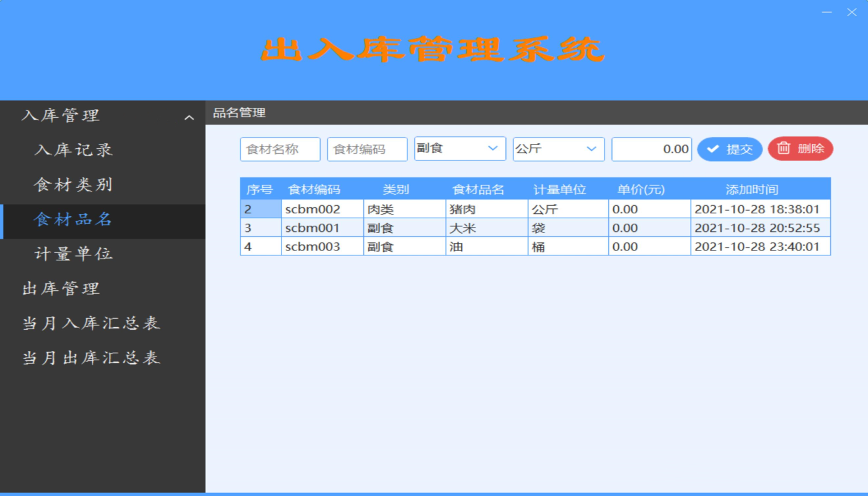The height and width of the screenshot is (496, 868).
Task: Click 副食 cell in 大米 row
Action: click(x=404, y=228)
